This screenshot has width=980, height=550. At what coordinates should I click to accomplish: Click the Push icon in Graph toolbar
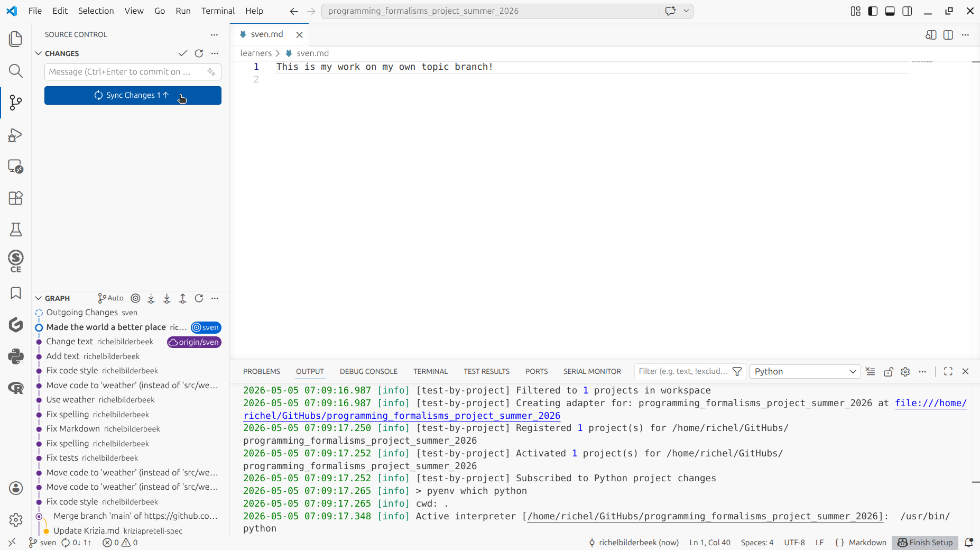[x=183, y=298]
